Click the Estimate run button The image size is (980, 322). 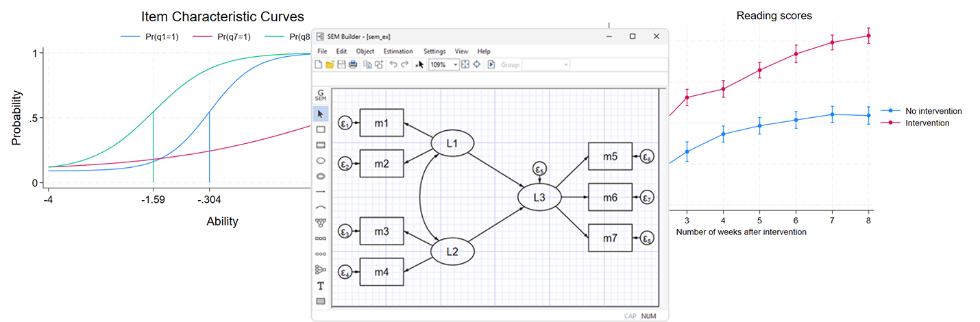click(491, 64)
